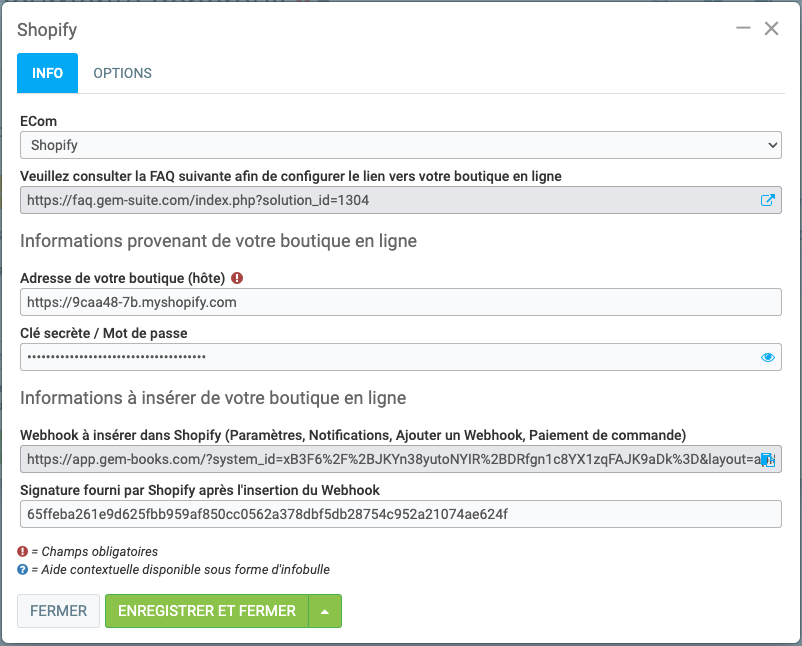
Task: Click into the store address field
Action: tap(400, 302)
